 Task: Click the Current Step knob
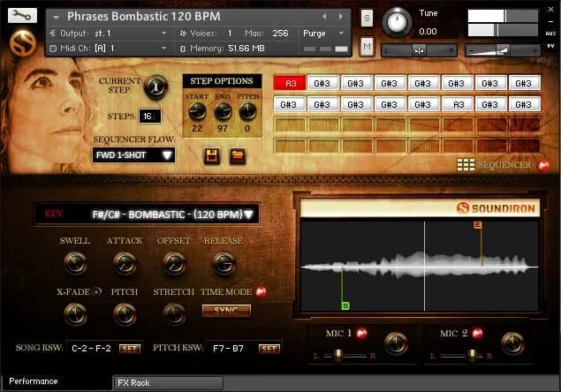click(x=156, y=87)
